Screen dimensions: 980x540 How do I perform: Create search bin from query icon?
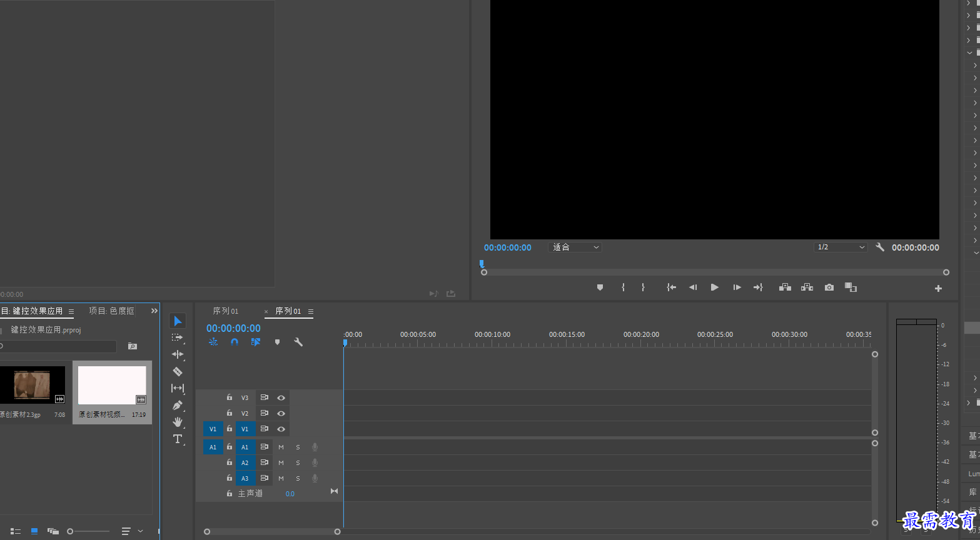click(133, 346)
